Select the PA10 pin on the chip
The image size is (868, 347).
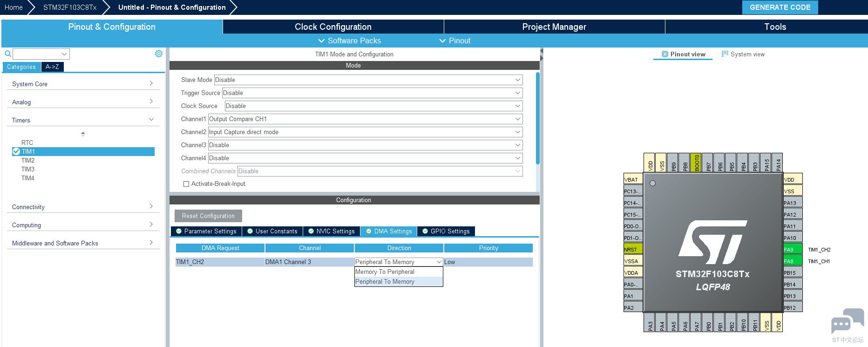point(793,238)
